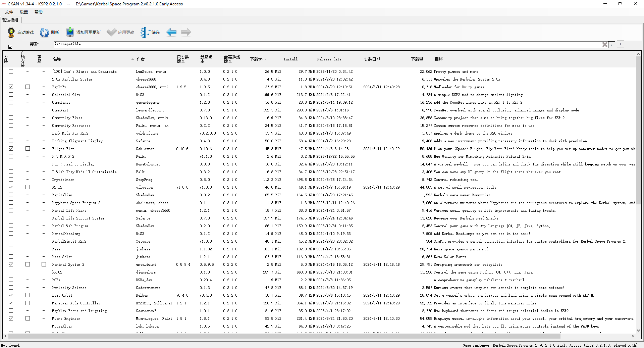Open the 文件 menu
This screenshot has width=644, height=348.
point(9,12)
